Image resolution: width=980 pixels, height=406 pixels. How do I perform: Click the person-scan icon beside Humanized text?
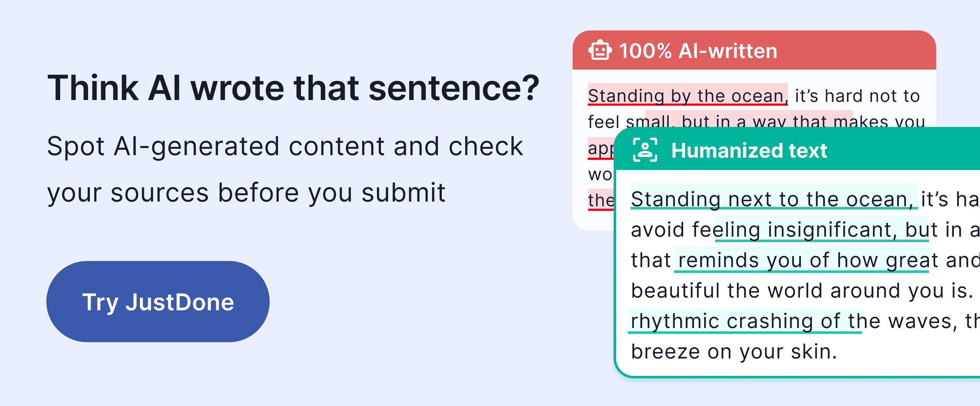click(x=645, y=150)
